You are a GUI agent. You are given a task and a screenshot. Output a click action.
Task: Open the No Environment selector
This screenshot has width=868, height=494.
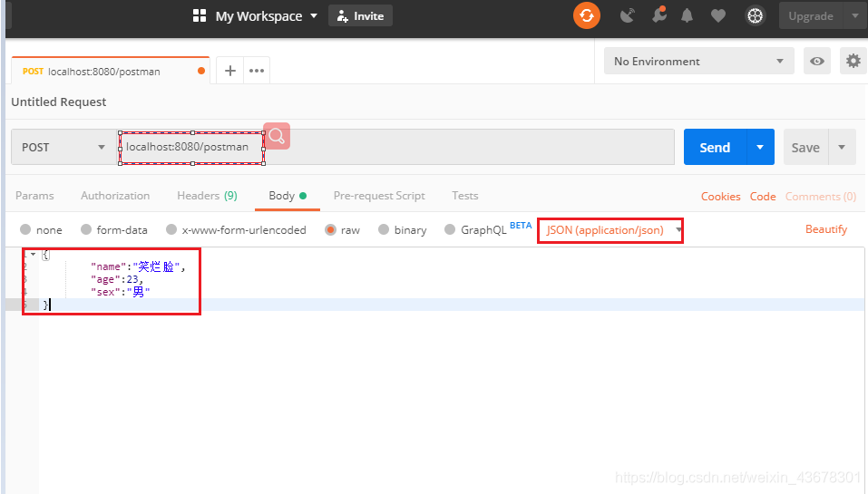point(699,61)
